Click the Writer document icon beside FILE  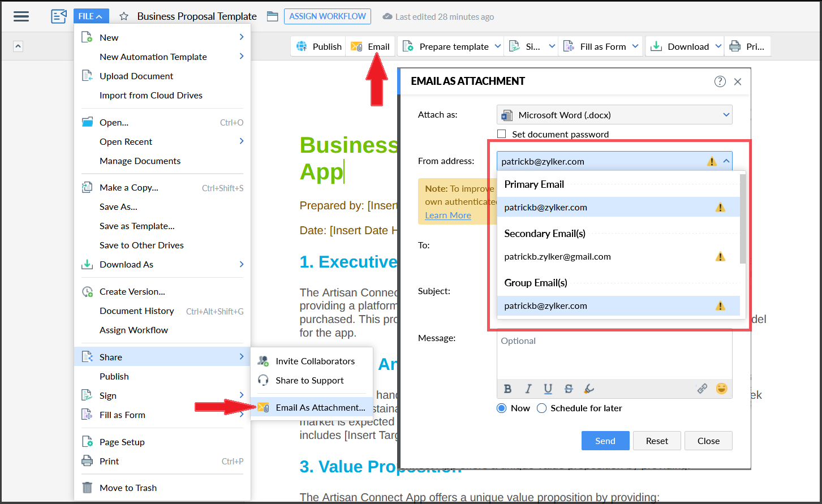pos(59,16)
